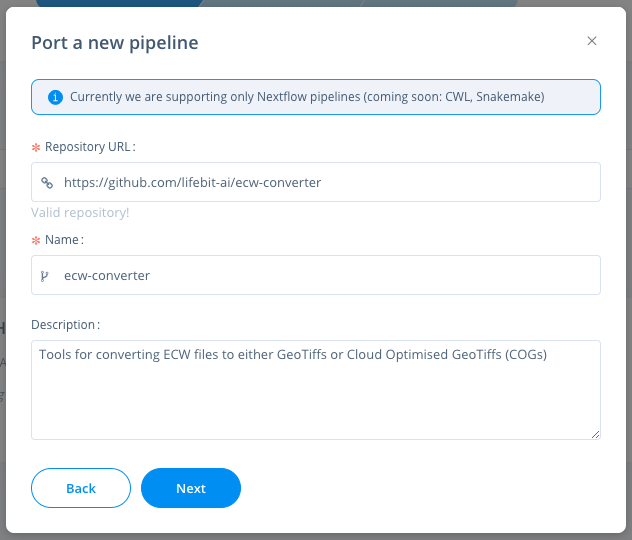The image size is (632, 540).
Task: Click the blank space right of the Next button
Action: tap(420, 488)
